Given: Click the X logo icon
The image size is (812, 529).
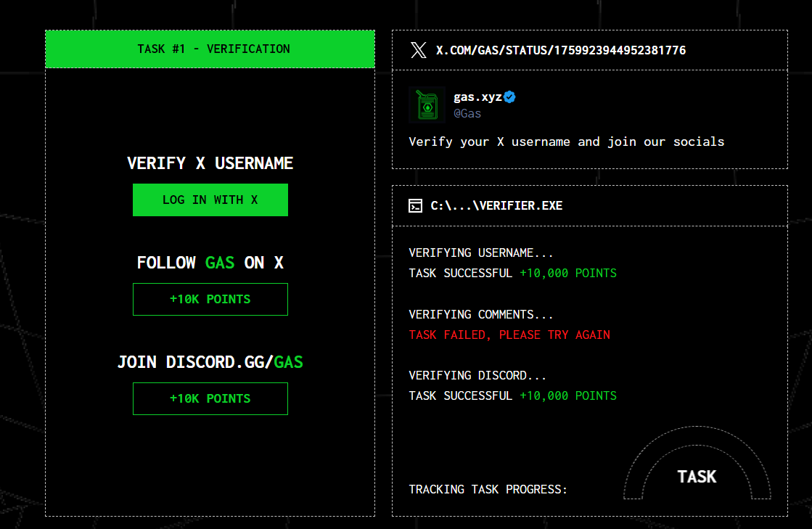Looking at the screenshot, I should coord(419,50).
